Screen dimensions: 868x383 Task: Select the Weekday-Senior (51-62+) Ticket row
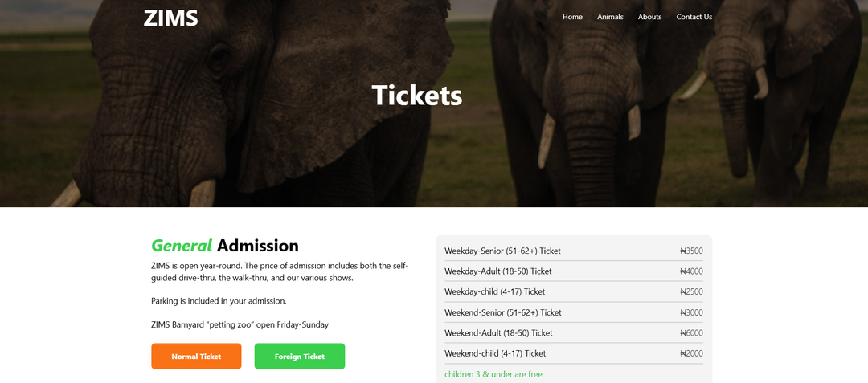pos(574,251)
